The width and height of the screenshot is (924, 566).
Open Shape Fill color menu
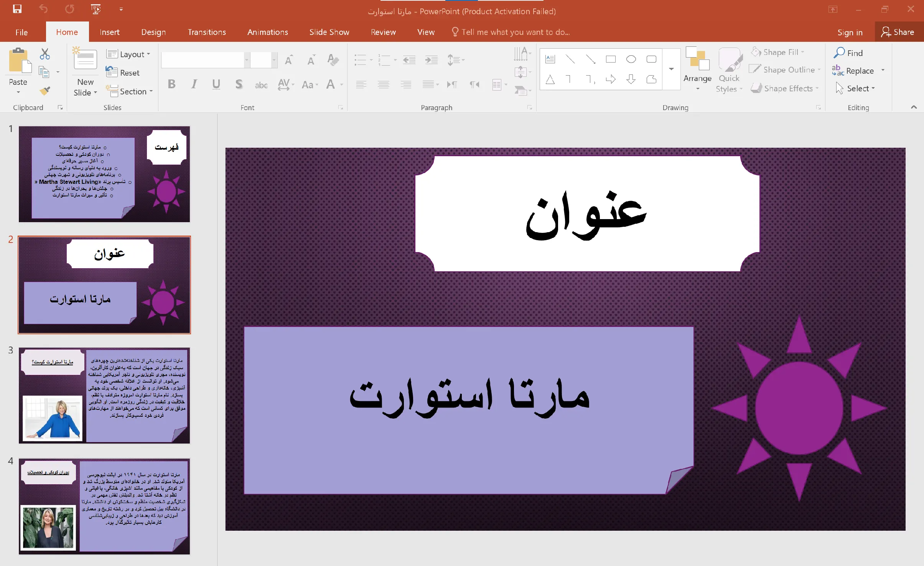pos(777,52)
